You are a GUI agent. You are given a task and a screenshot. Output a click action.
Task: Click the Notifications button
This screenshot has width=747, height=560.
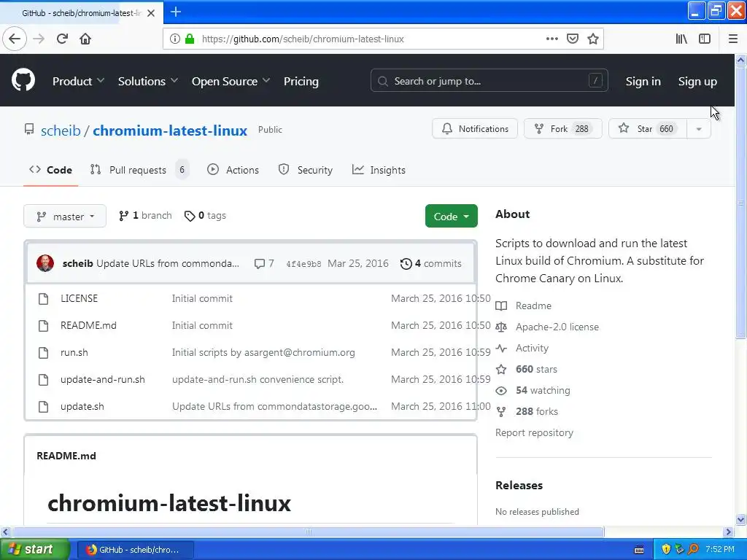tap(475, 129)
